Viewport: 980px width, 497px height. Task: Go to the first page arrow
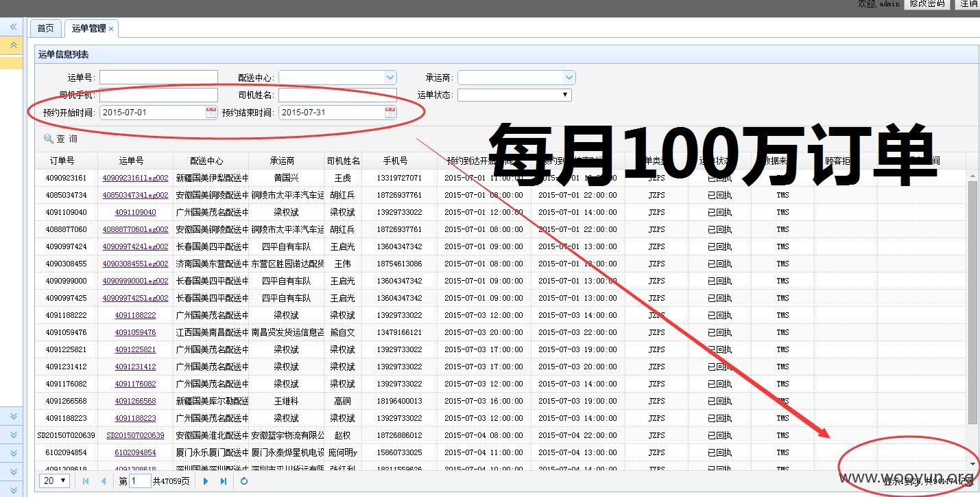point(86,481)
